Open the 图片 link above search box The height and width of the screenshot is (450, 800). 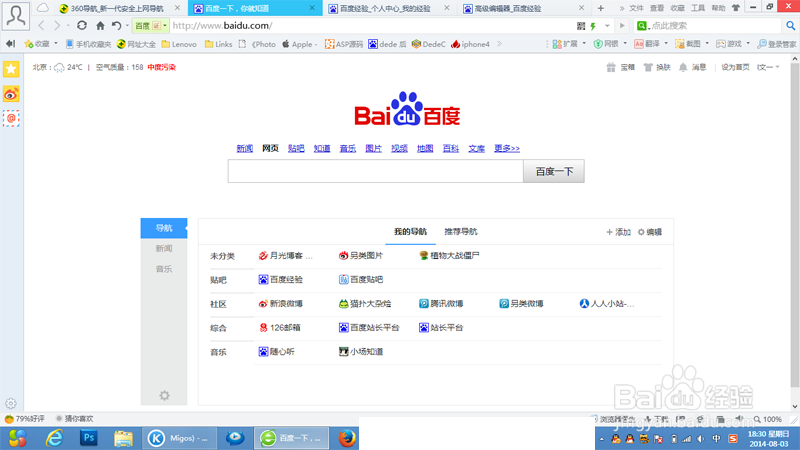click(x=373, y=148)
